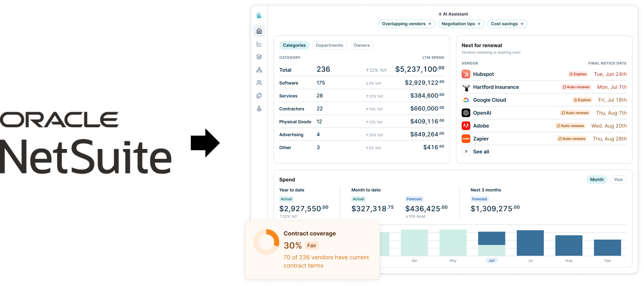Viewport: 644px width, 286px height.
Task: Open the org hierarchy sidebar icon
Action: (x=259, y=70)
